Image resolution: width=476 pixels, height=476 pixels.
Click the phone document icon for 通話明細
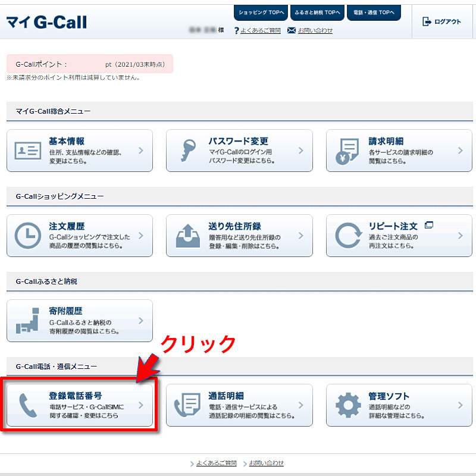click(x=187, y=405)
